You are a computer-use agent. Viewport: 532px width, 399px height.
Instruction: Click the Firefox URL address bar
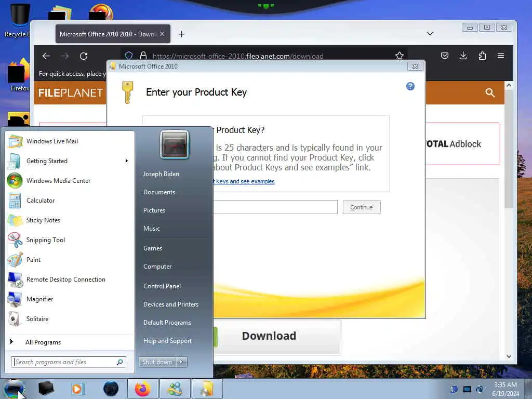[x=264, y=56]
